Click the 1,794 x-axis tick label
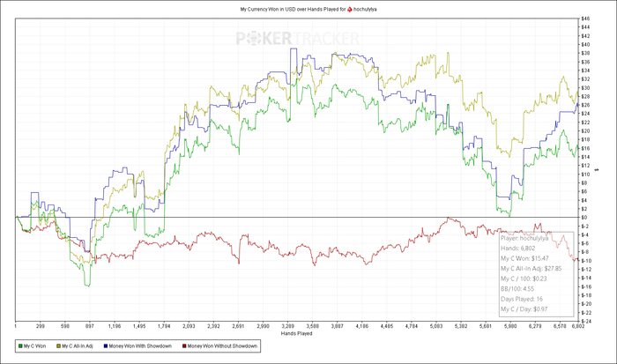Screen dimensions: 617x364 pyautogui.click(x=164, y=326)
